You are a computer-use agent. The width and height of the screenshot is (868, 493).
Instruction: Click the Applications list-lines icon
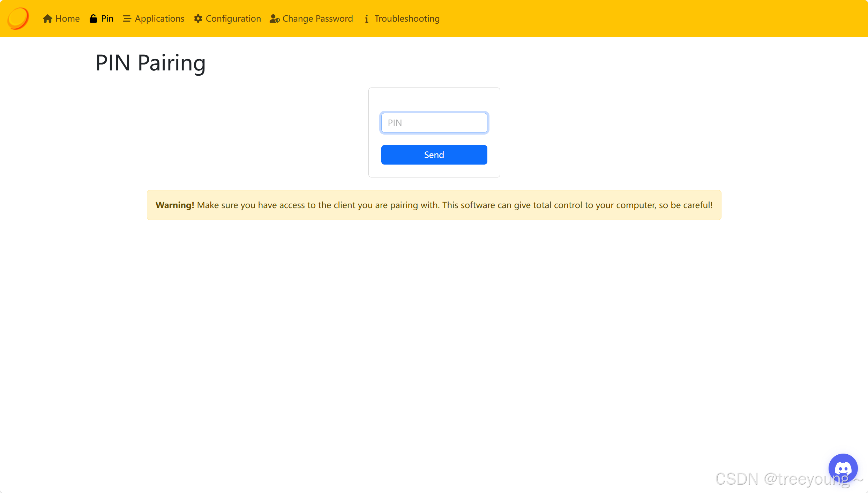127,18
